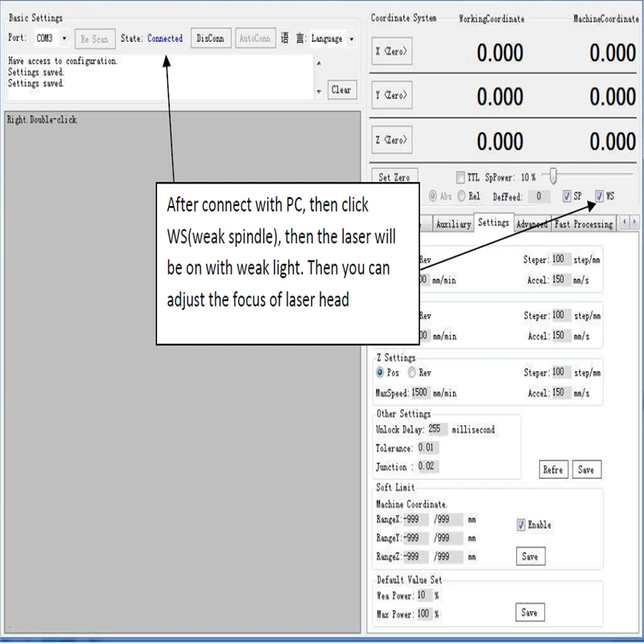Select Pos radio in Z Settings
644x644 pixels.
pyautogui.click(x=380, y=373)
